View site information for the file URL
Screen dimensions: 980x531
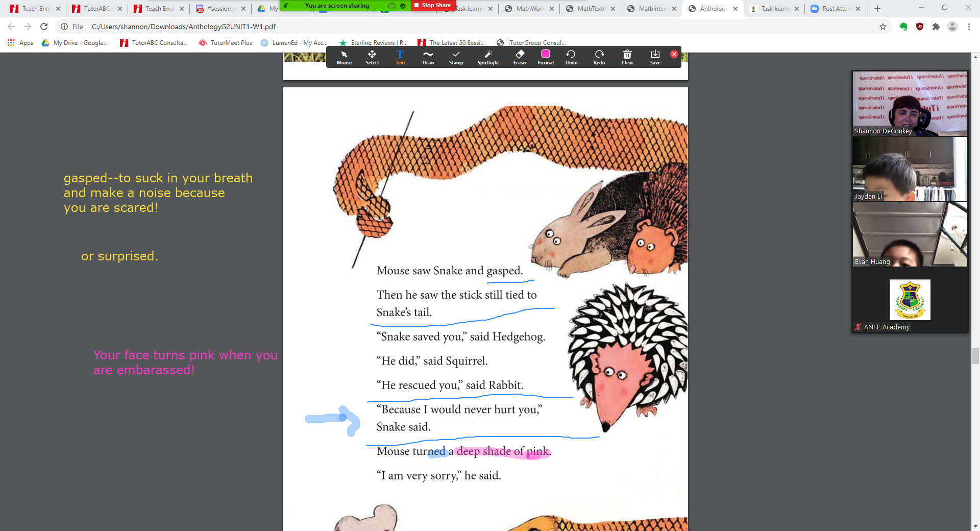pos(64,27)
